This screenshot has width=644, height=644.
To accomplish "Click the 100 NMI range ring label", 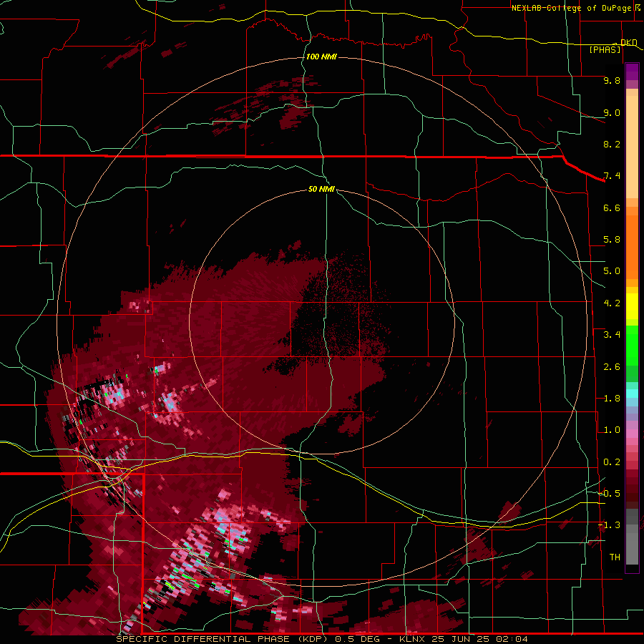I will pyautogui.click(x=321, y=57).
